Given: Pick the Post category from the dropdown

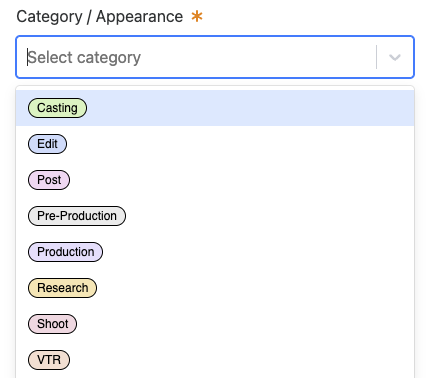Looking at the screenshot, I should pyautogui.click(x=215, y=180).
